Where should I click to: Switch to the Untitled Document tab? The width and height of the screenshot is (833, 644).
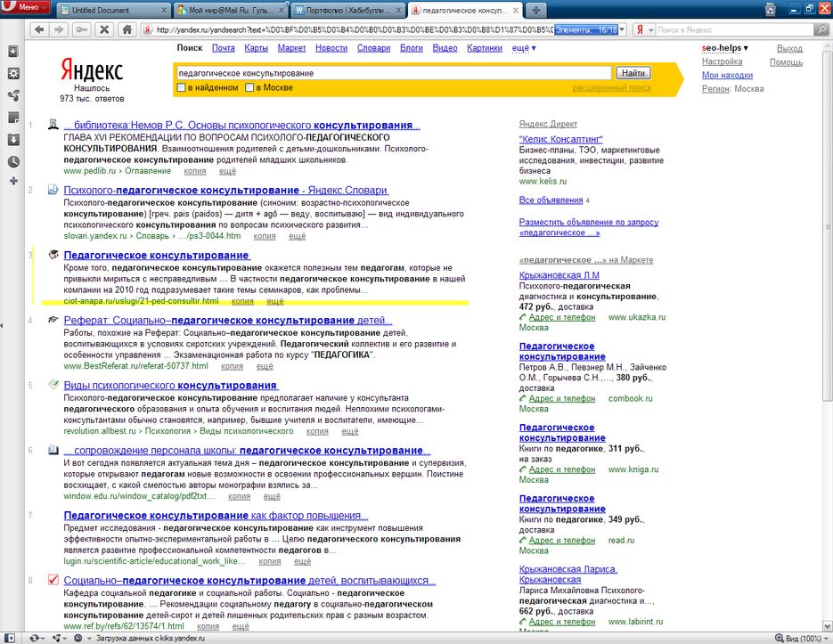click(112, 10)
